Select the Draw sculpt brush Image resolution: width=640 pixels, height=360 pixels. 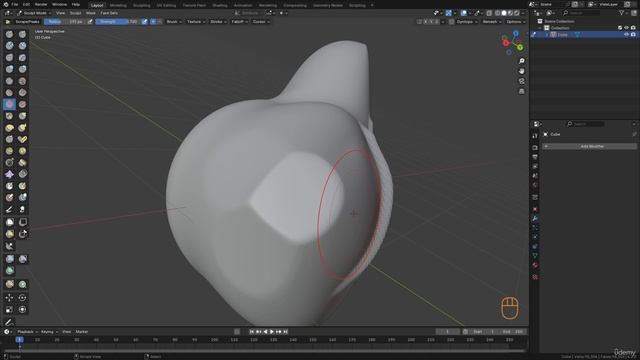point(9,34)
